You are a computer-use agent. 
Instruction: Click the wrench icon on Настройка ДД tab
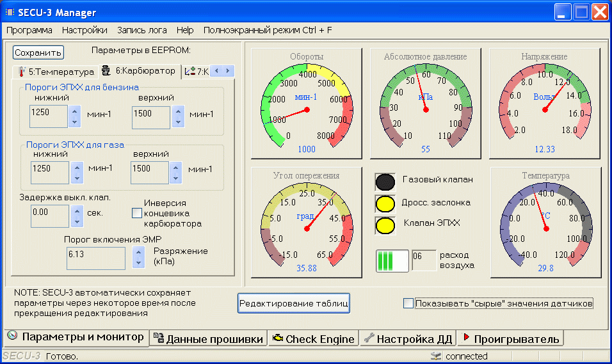point(368,338)
